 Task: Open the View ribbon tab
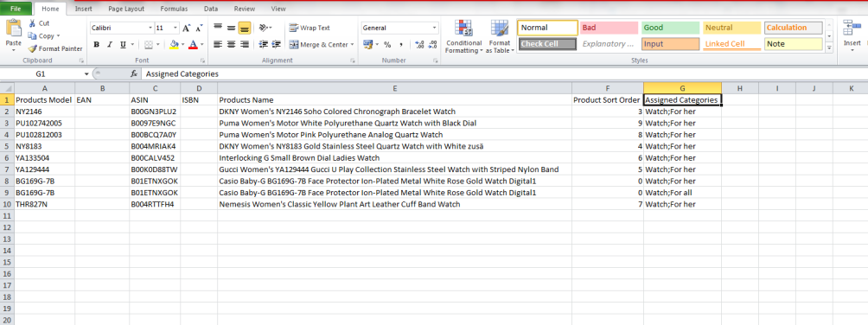tap(278, 9)
